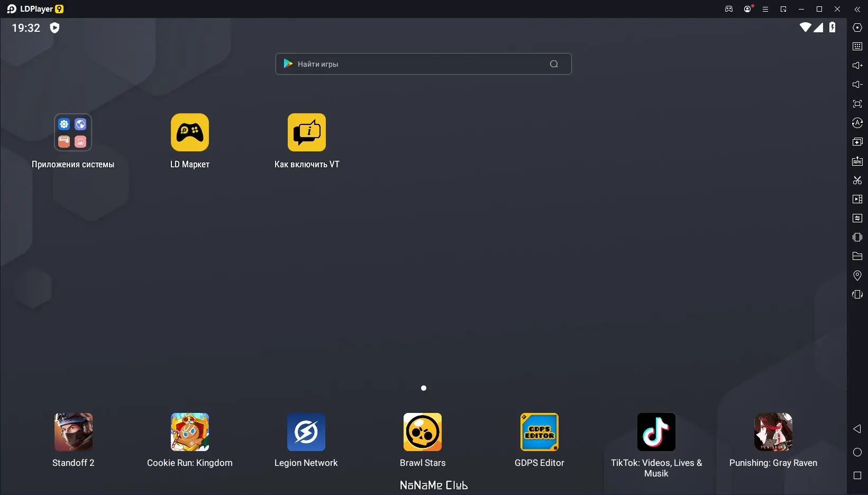Open LDPlayer settings from the sidebar
This screenshot has width=868, height=495.
857,28
